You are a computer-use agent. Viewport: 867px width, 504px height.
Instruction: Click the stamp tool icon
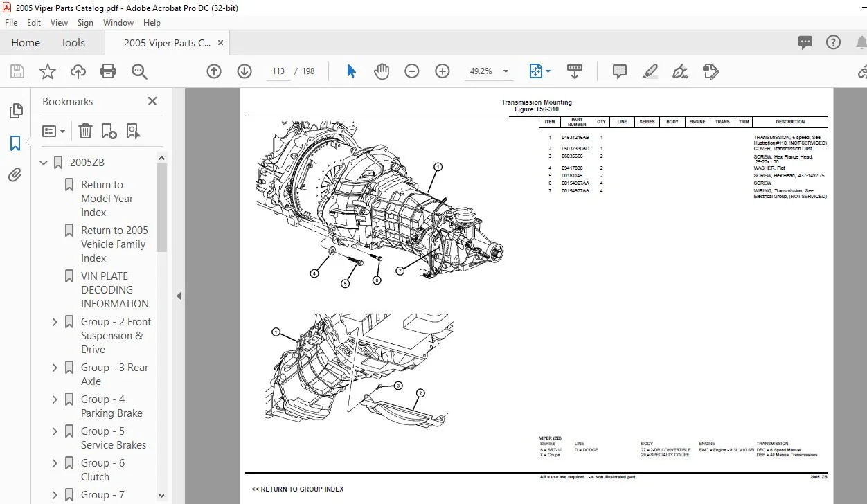click(x=710, y=71)
